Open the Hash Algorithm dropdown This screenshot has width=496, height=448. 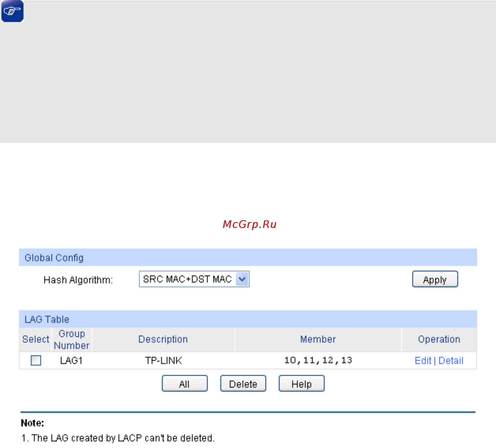[x=194, y=279]
